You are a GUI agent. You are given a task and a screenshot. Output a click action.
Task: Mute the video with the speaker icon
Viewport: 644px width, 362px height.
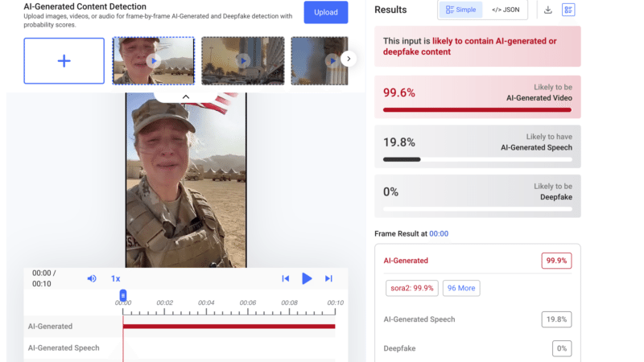(x=92, y=278)
